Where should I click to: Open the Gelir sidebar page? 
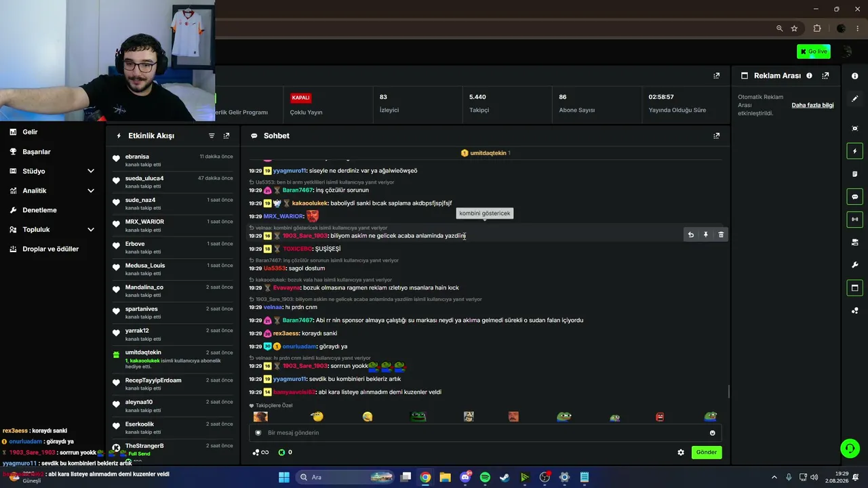coord(30,132)
